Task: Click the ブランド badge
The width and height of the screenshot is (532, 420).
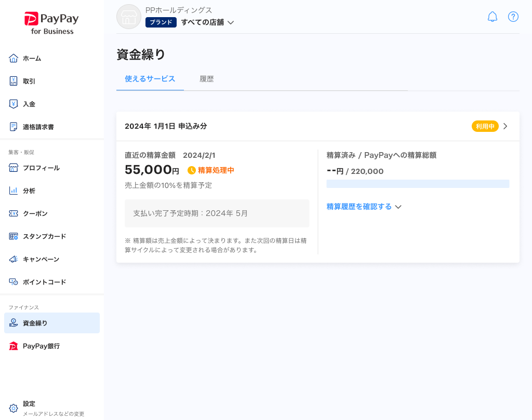Action: coord(161,22)
